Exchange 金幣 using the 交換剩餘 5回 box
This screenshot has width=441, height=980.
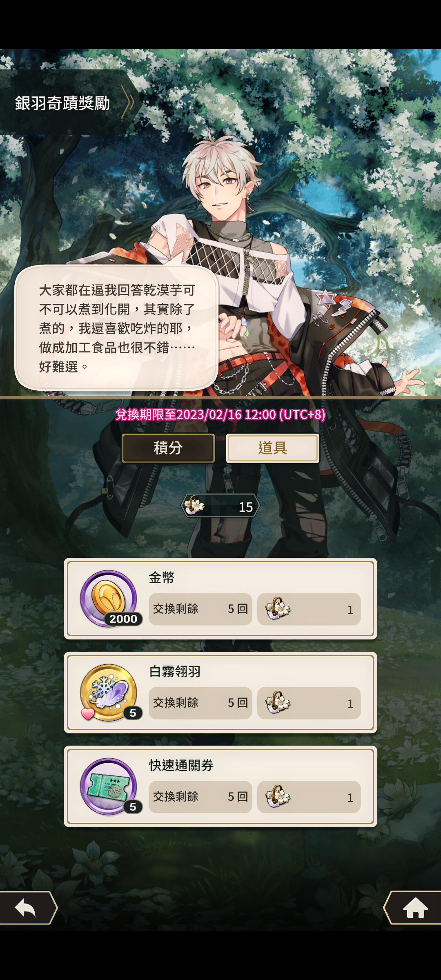pos(200,609)
